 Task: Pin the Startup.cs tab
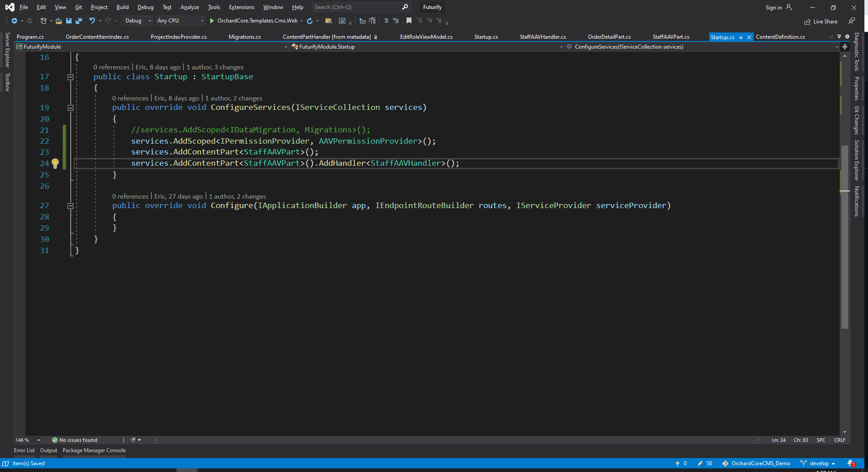pos(741,37)
